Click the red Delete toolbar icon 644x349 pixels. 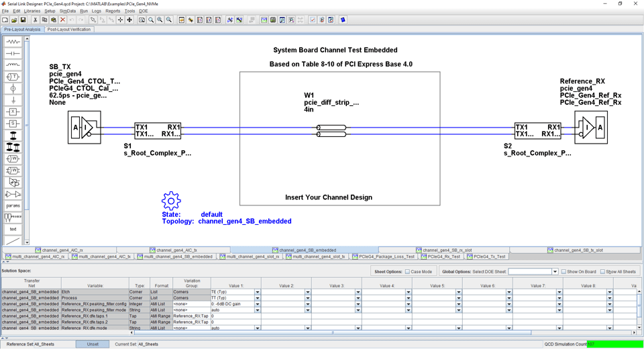[x=62, y=20]
